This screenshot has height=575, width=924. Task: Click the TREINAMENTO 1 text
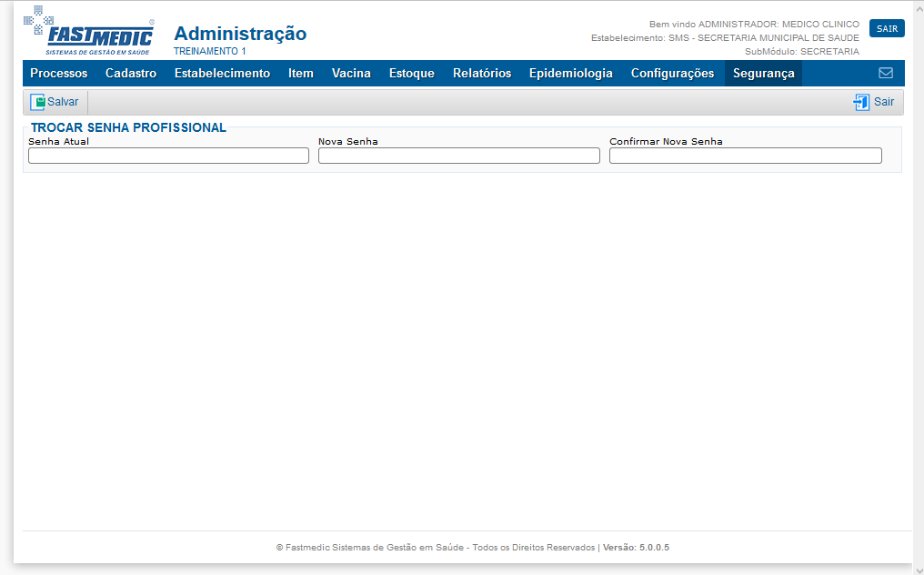210,51
